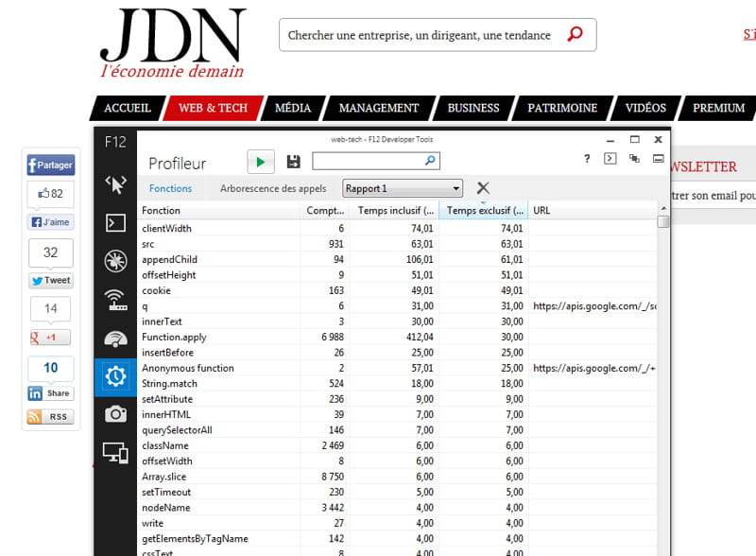Unpin the developer tools window icon
Screen dimensions: 756x556
[658, 158]
